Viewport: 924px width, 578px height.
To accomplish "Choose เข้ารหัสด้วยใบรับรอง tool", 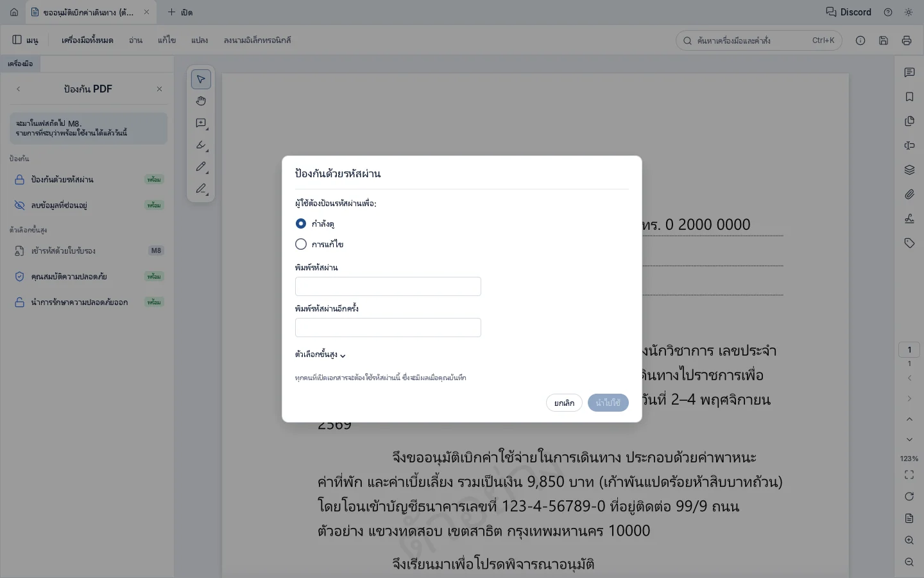I will click(x=89, y=251).
